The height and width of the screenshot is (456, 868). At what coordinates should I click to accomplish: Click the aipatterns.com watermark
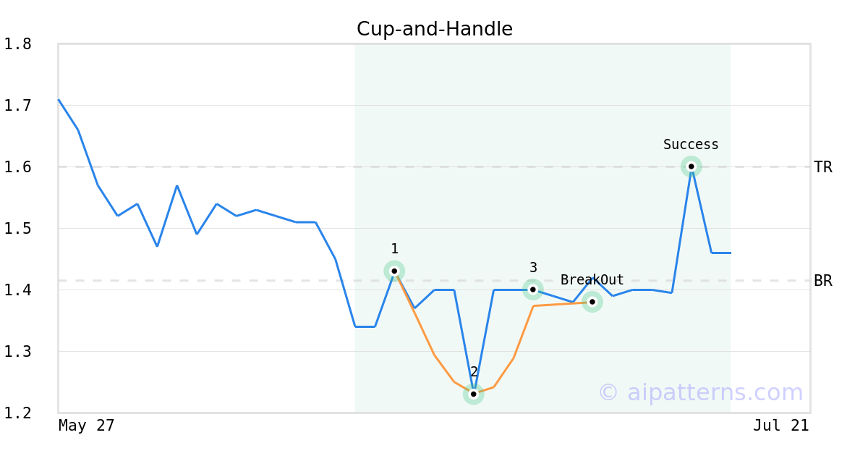[x=700, y=392]
